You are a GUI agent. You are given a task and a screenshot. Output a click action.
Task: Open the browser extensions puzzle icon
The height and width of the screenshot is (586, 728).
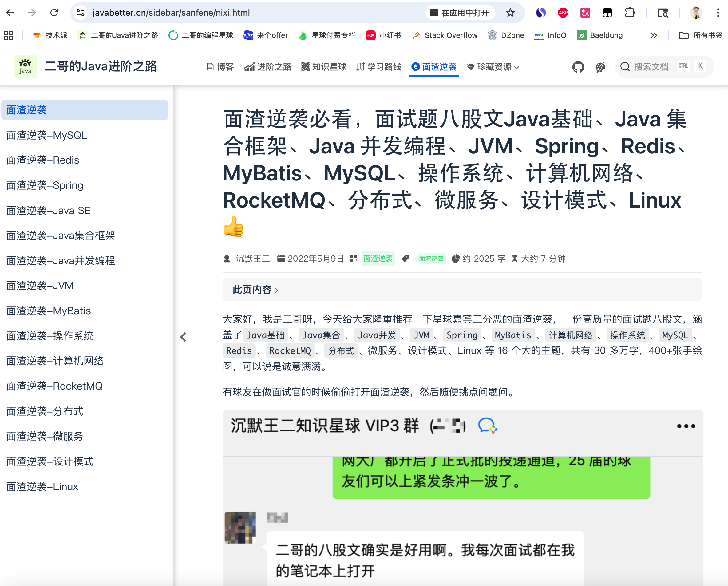pyautogui.click(x=629, y=13)
